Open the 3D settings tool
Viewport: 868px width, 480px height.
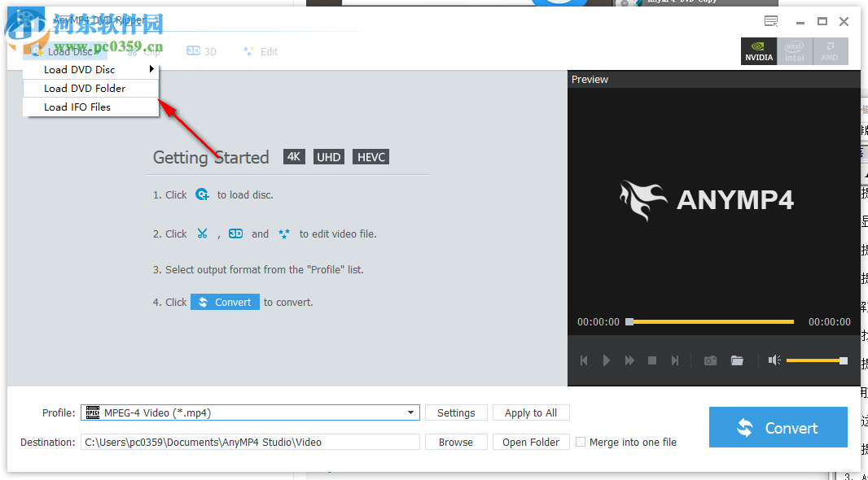click(201, 51)
